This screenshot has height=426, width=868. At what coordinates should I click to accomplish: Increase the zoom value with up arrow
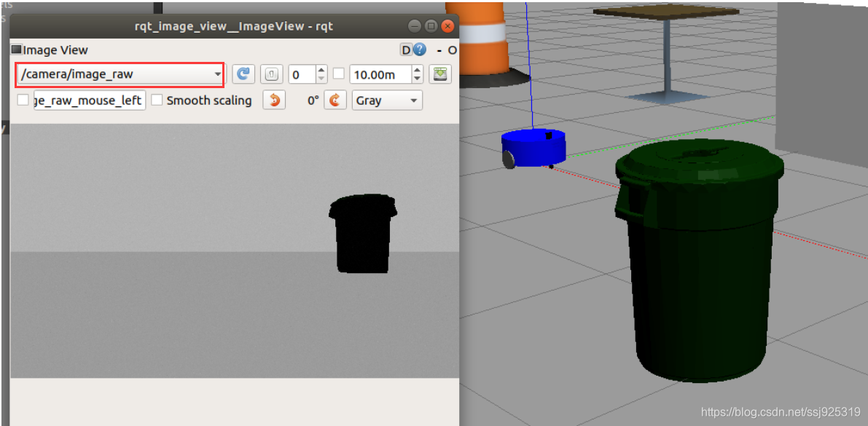321,70
